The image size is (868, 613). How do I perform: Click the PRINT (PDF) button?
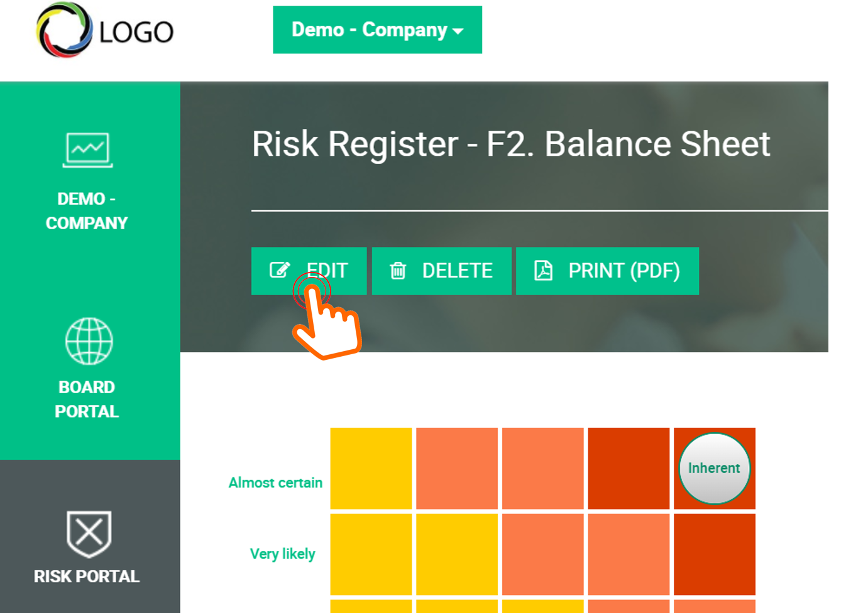pos(607,271)
